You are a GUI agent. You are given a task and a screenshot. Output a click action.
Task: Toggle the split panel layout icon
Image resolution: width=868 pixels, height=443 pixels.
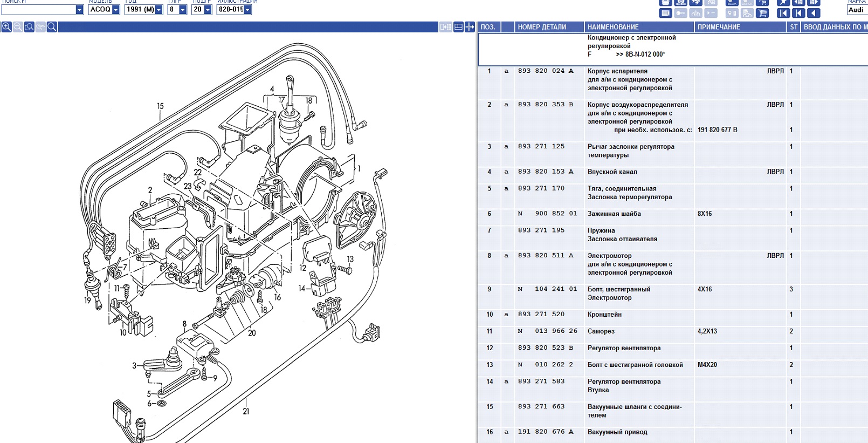[458, 27]
